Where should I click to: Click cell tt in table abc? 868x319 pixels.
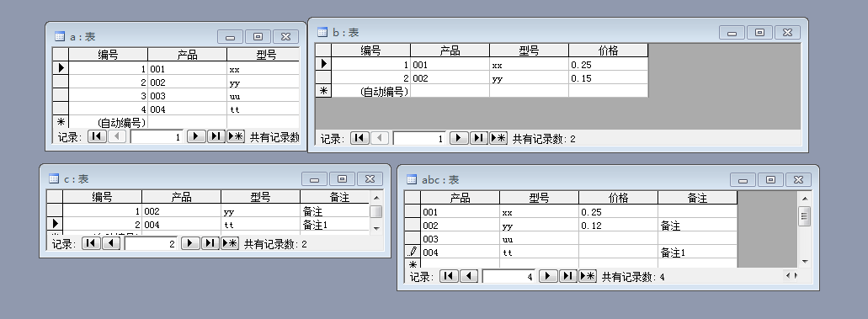click(x=539, y=252)
